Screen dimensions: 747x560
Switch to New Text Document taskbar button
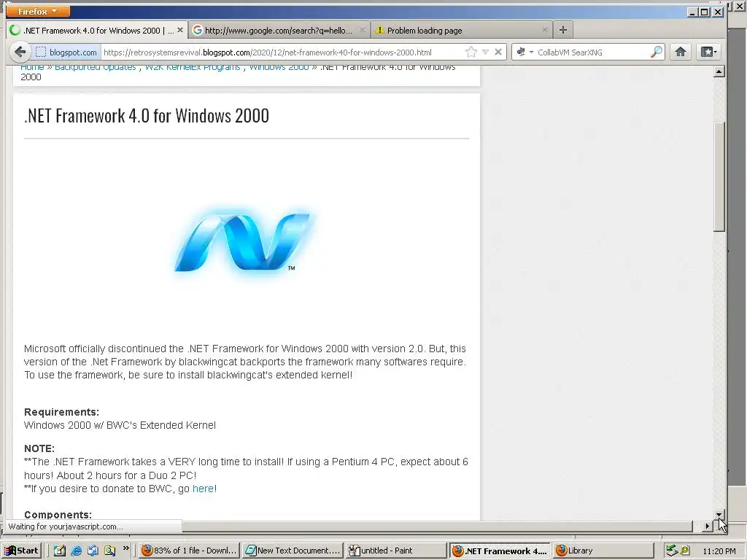pyautogui.click(x=293, y=551)
